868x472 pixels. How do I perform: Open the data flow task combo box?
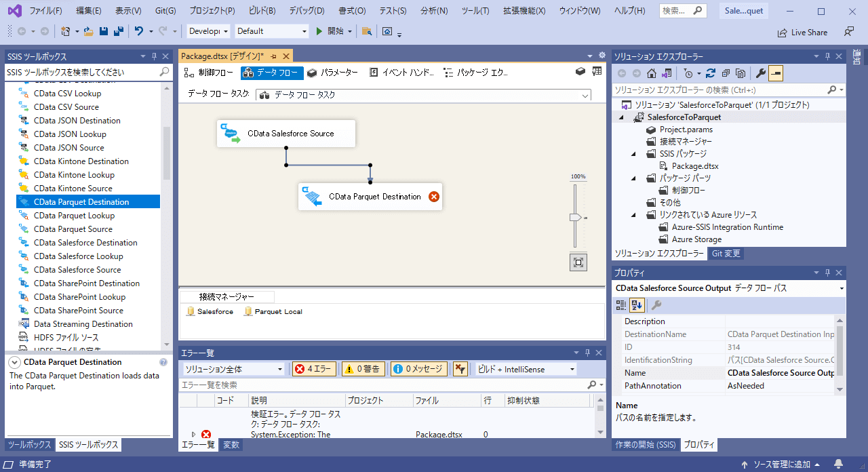click(x=423, y=95)
